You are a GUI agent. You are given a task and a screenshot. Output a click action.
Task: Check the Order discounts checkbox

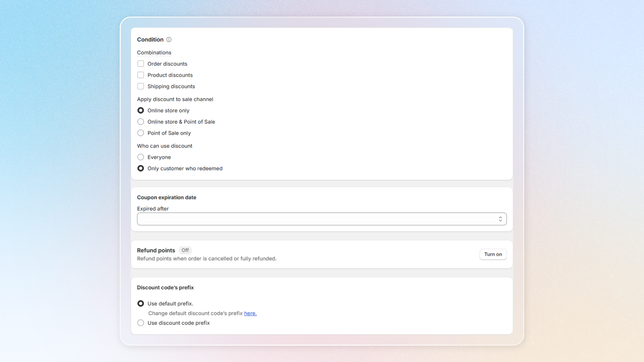(x=141, y=64)
